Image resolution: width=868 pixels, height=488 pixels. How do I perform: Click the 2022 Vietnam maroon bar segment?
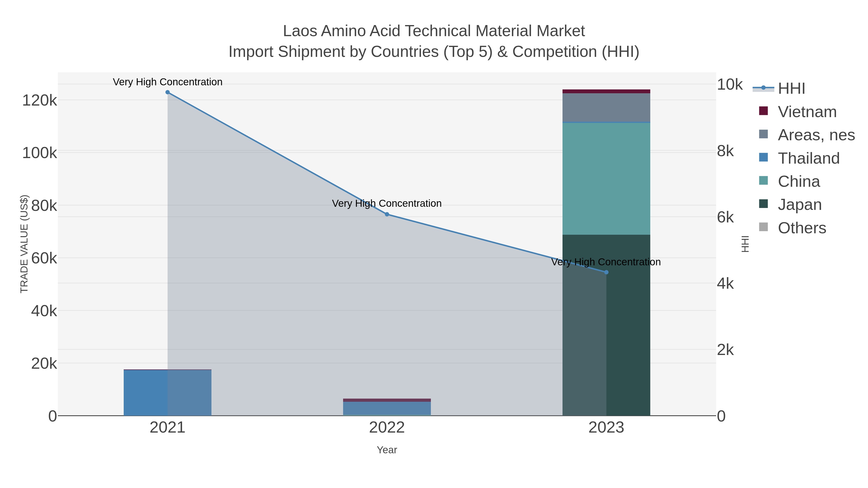[387, 400]
